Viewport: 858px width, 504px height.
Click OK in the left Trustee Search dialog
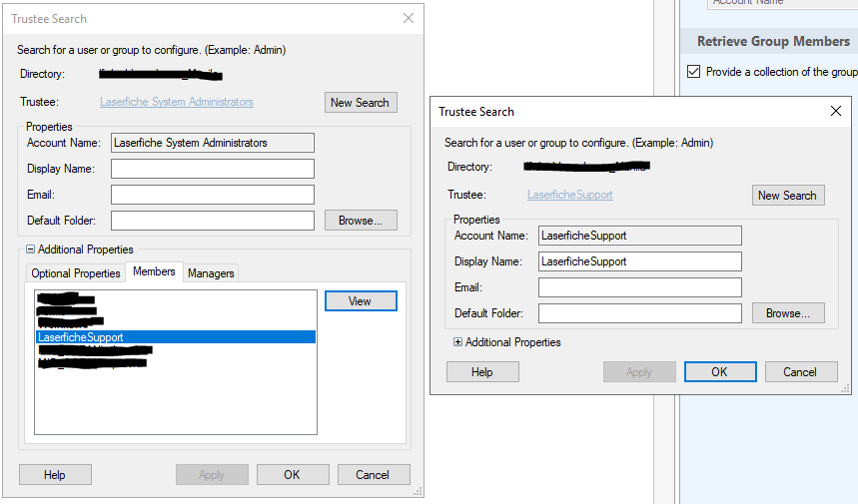293,474
